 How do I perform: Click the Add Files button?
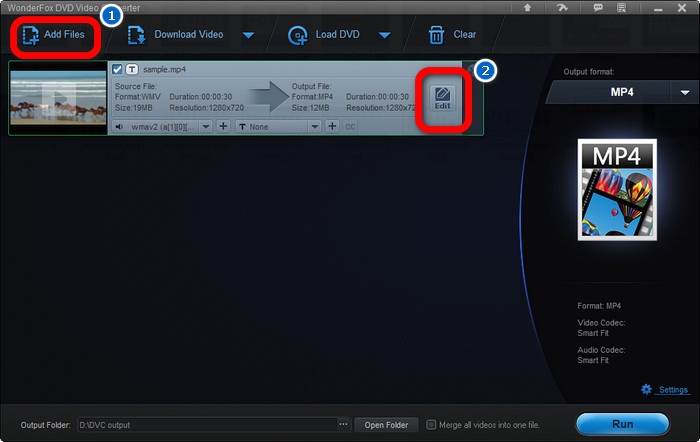click(x=54, y=35)
